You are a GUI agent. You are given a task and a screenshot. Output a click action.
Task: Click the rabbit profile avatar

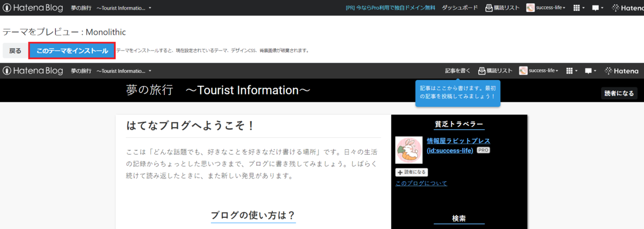tap(409, 150)
